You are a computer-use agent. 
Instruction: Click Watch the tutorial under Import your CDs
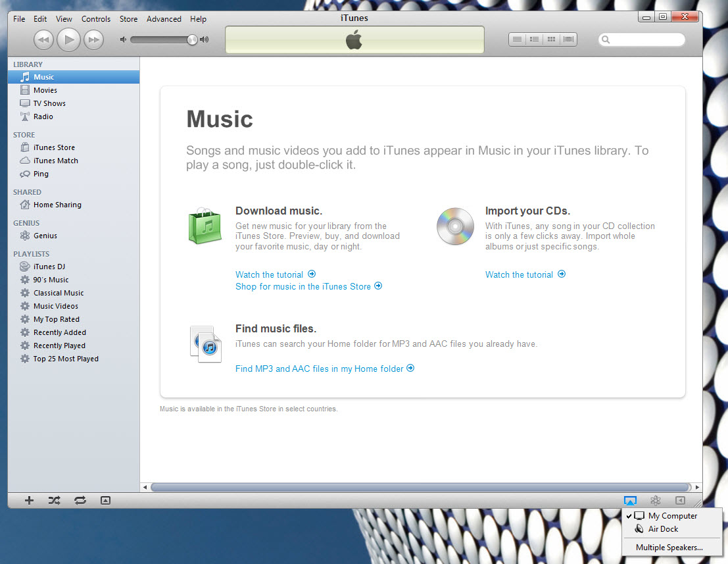tap(525, 274)
